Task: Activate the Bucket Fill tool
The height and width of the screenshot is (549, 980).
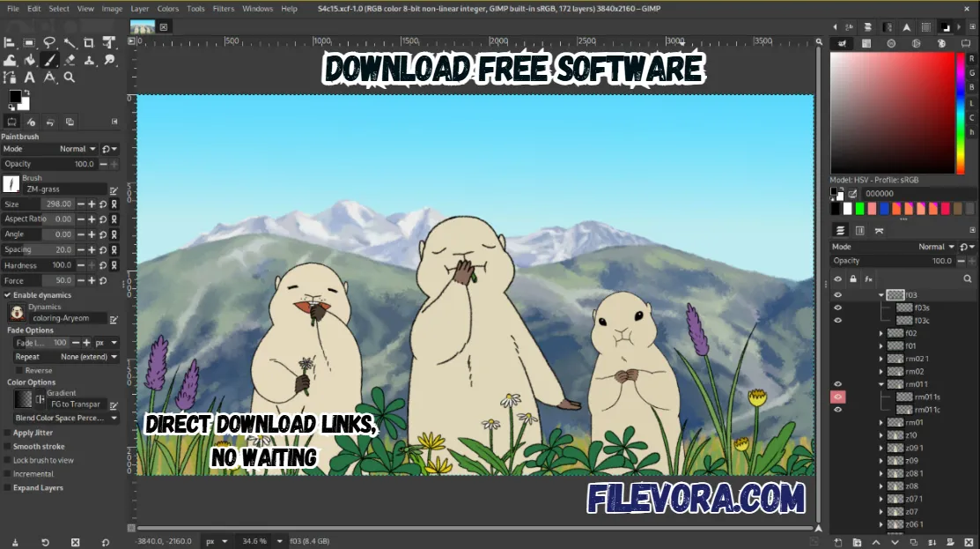Action: pyautogui.click(x=30, y=60)
